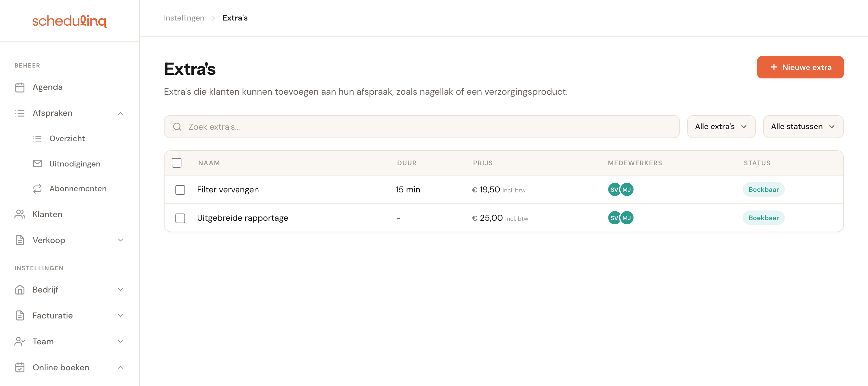The width and height of the screenshot is (868, 386).
Task: Click the Verkoop document icon
Action: pos(20,240)
